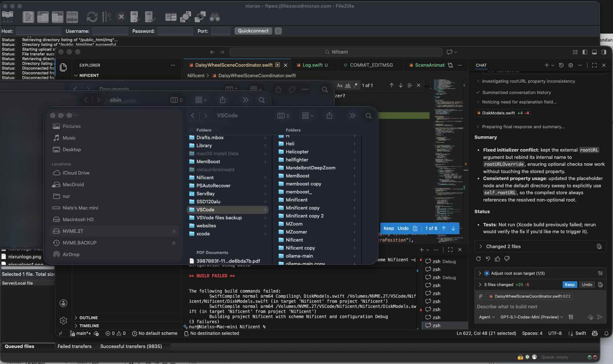
Task: Toggle the bottom panel layout button
Action: (x=594, y=52)
